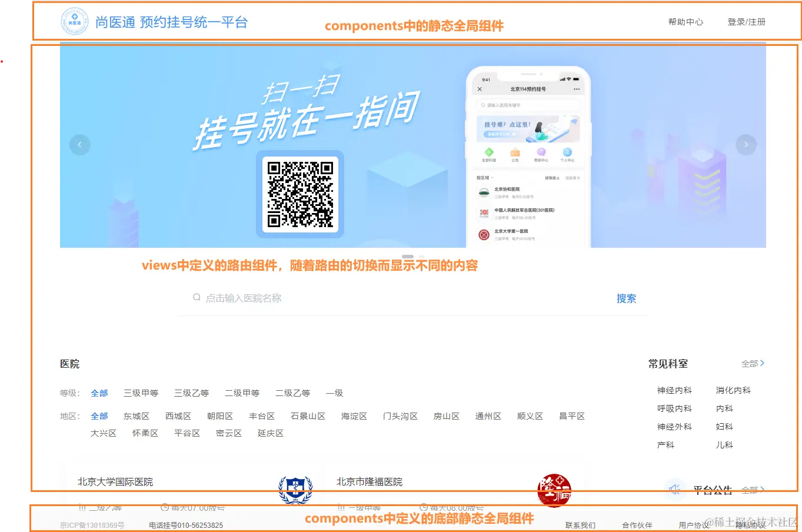
Task: Click the 用户协议 footer link
Action: tap(694, 525)
